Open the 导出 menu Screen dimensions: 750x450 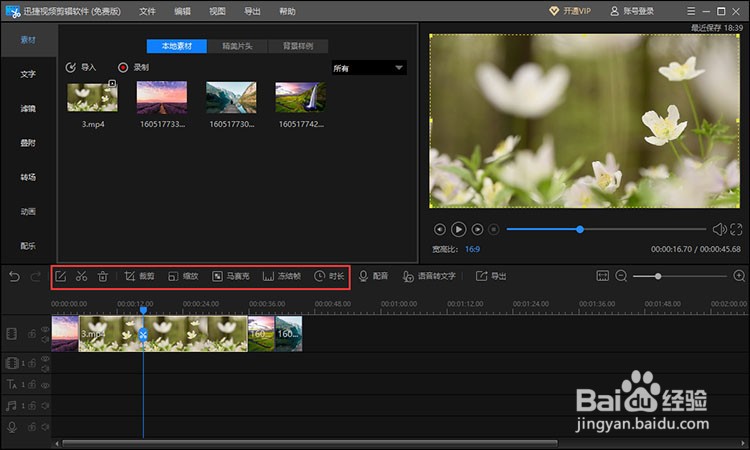pyautogui.click(x=252, y=11)
